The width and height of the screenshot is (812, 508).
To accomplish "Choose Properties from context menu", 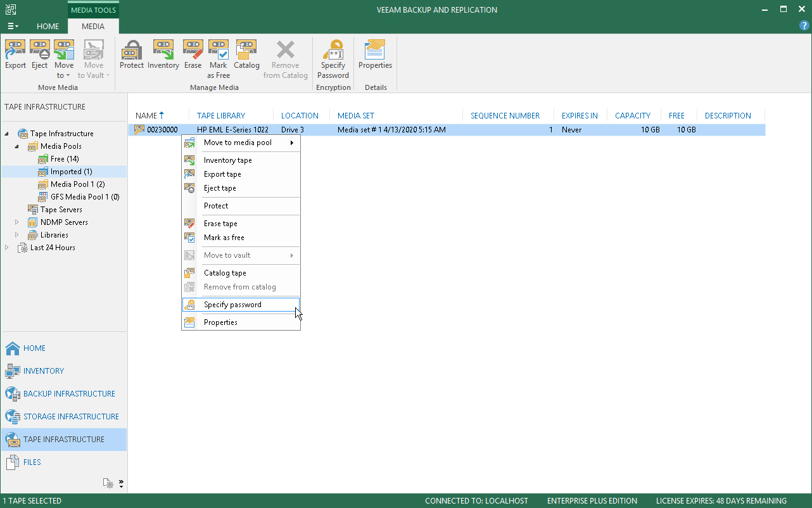I will click(241, 322).
